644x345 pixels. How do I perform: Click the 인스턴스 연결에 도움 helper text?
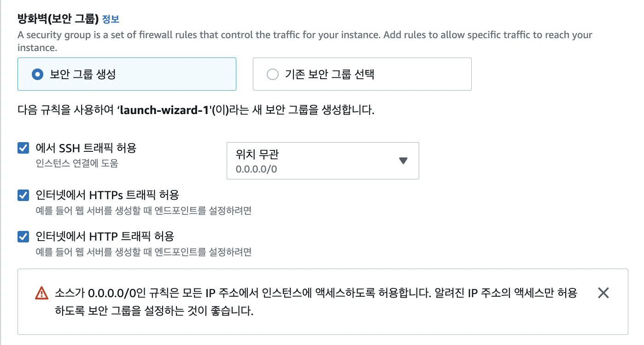[77, 163]
